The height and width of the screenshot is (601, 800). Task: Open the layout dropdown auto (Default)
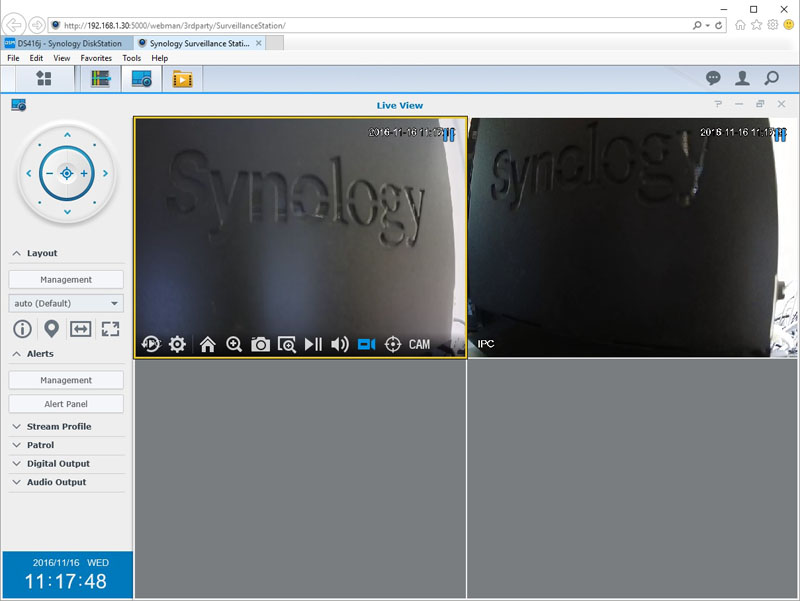66,303
